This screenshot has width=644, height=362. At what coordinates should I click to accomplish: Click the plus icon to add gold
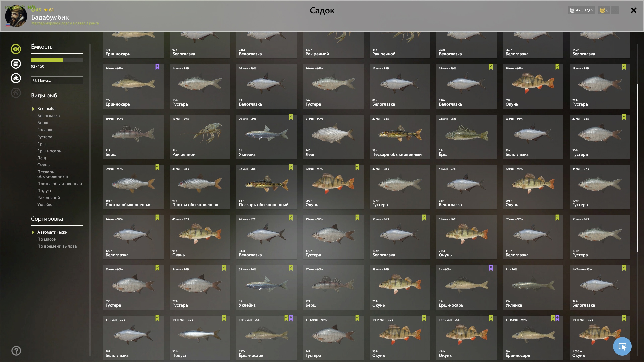tap(615, 10)
